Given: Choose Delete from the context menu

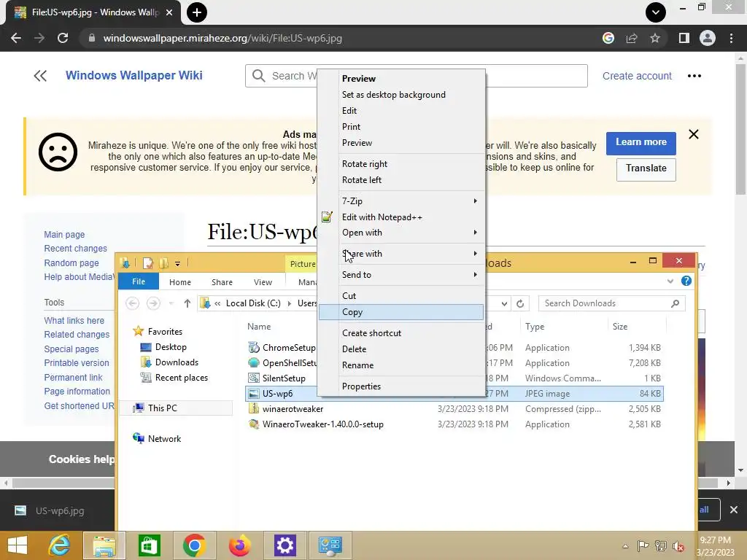Looking at the screenshot, I should 401,349.
